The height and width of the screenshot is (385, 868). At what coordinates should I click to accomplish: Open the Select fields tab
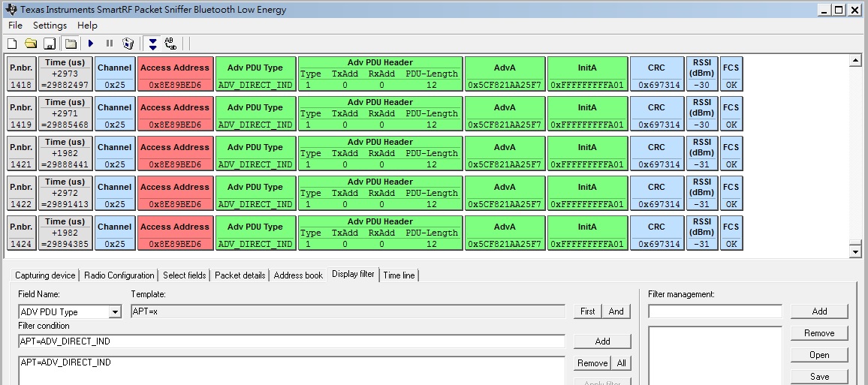(185, 275)
